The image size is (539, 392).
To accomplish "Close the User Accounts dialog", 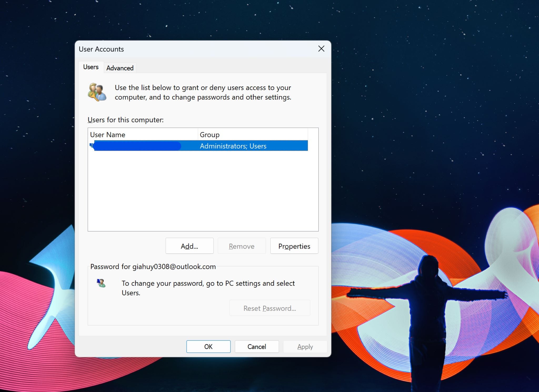I will 321,49.
